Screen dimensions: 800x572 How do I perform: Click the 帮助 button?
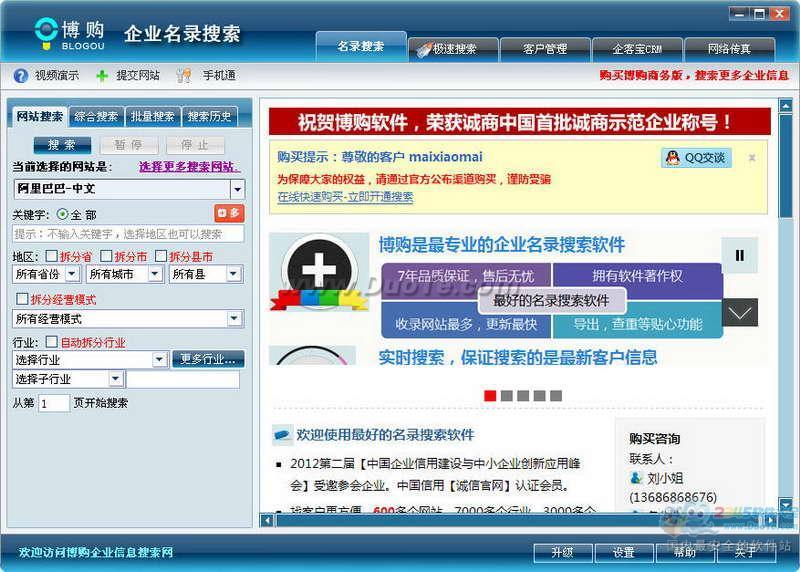point(685,553)
